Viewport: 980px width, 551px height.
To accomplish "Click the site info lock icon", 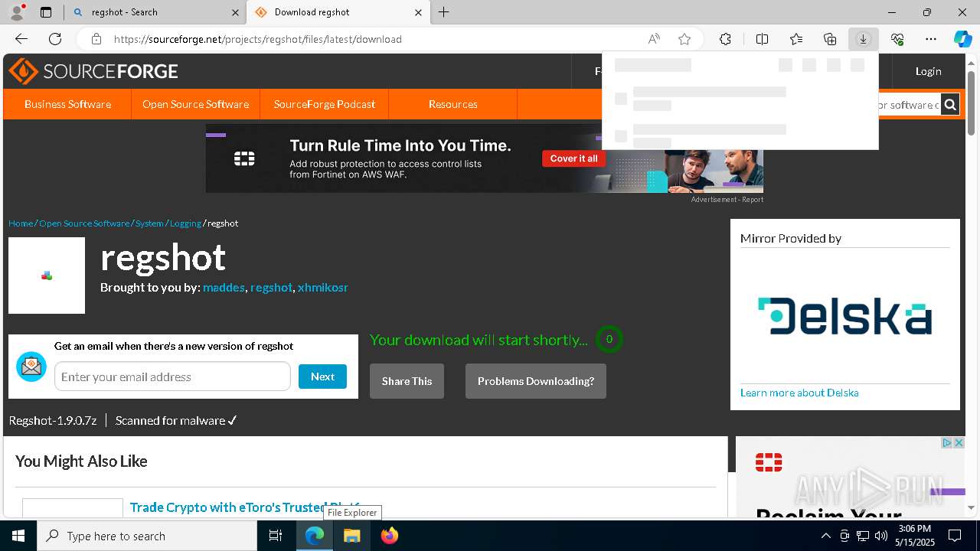I will pos(96,39).
